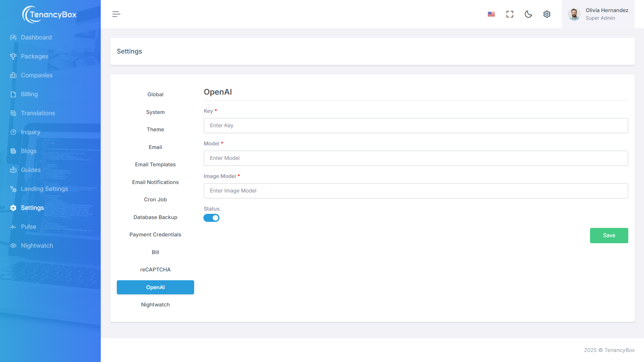Image resolution: width=644 pixels, height=362 pixels.
Task: Open the Cron Job tab
Action: [x=155, y=200]
